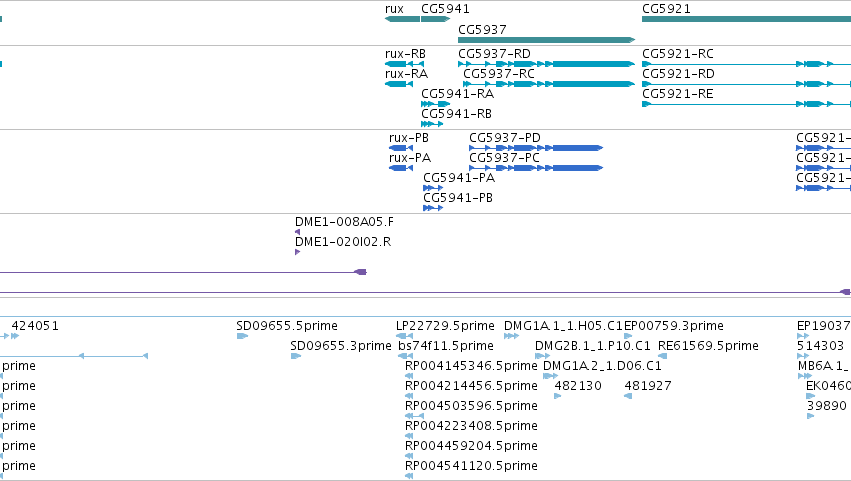Select EST 39890
Image resolution: width=851 pixels, height=481 pixels.
827,406
